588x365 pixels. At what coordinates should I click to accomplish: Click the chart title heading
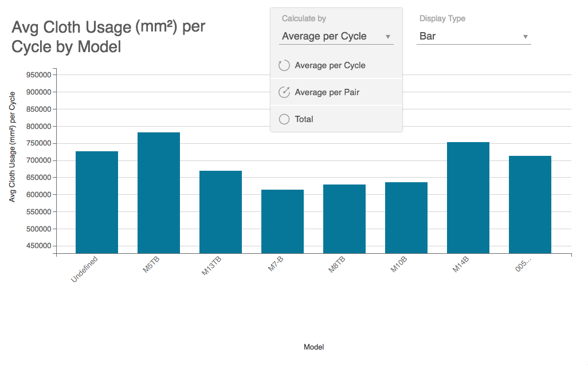point(108,37)
